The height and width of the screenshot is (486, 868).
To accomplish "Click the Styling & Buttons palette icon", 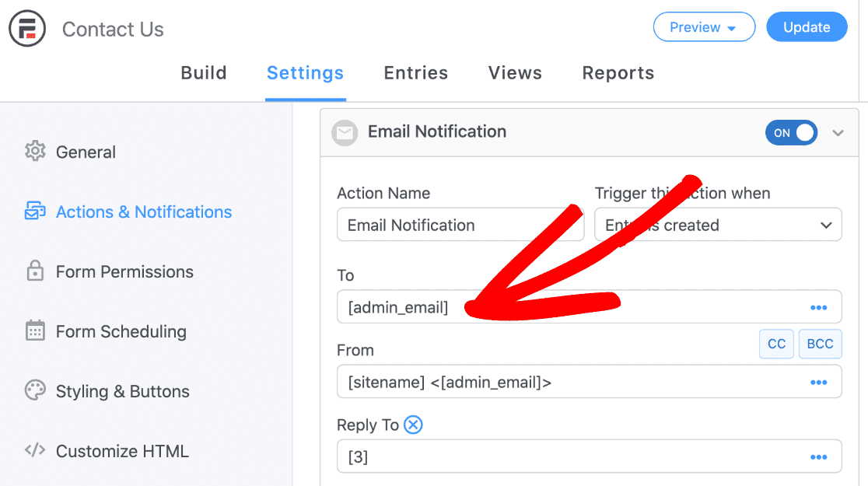I will click(34, 391).
